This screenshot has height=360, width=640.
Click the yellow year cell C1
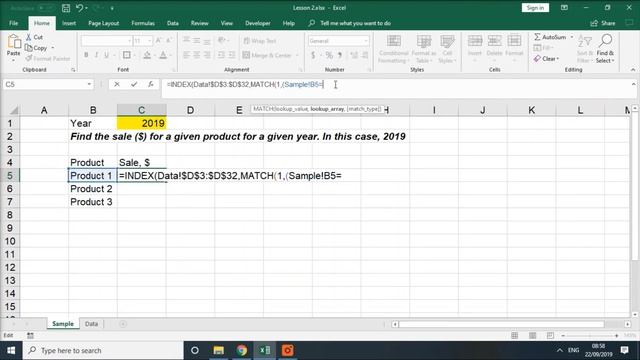pos(142,123)
